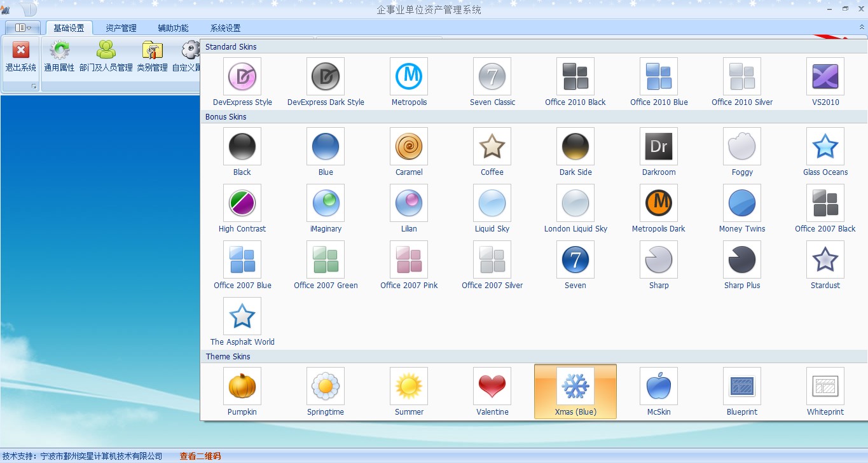Apply the Money Twins skin

click(742, 209)
